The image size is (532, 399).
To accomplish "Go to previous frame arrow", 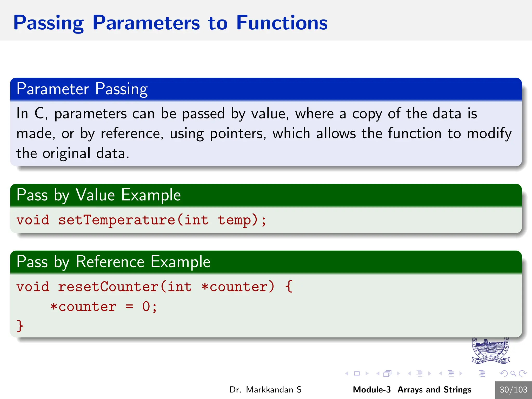I will (x=378, y=374).
